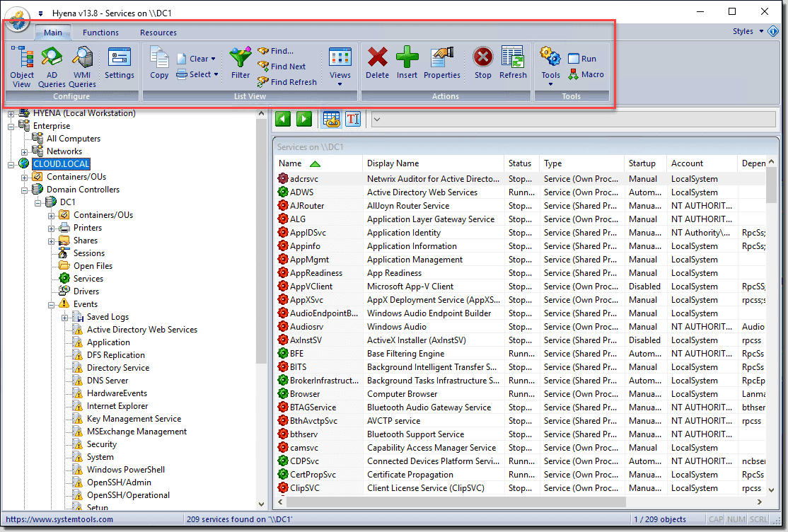
Task: Click Macro in the Tools group
Action: pos(586,74)
